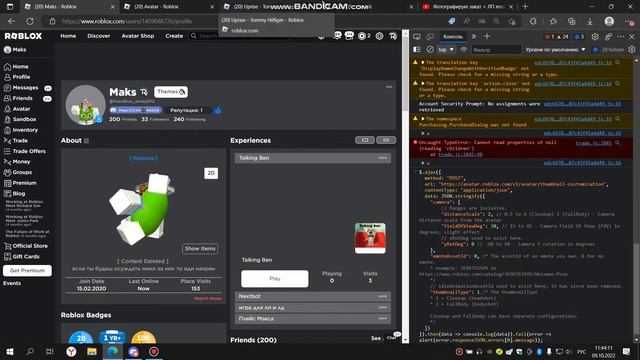Expand the 'action.close' translation warning
The height and width of the screenshot is (360, 640).
(x=423, y=83)
